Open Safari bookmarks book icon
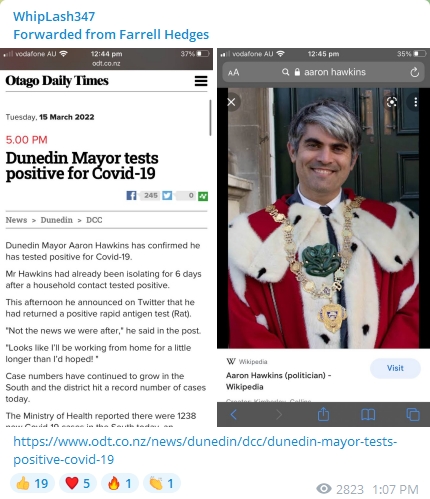The height and width of the screenshot is (499, 430). 368,415
